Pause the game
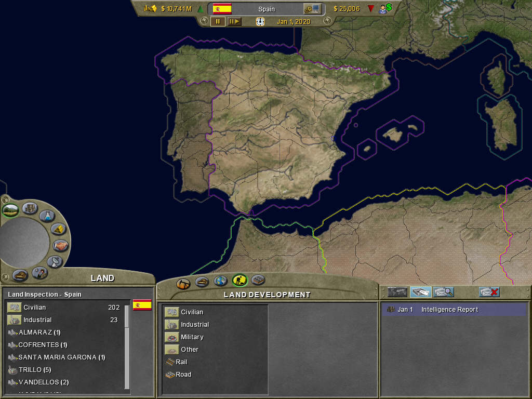This screenshot has width=532, height=399. point(218,21)
